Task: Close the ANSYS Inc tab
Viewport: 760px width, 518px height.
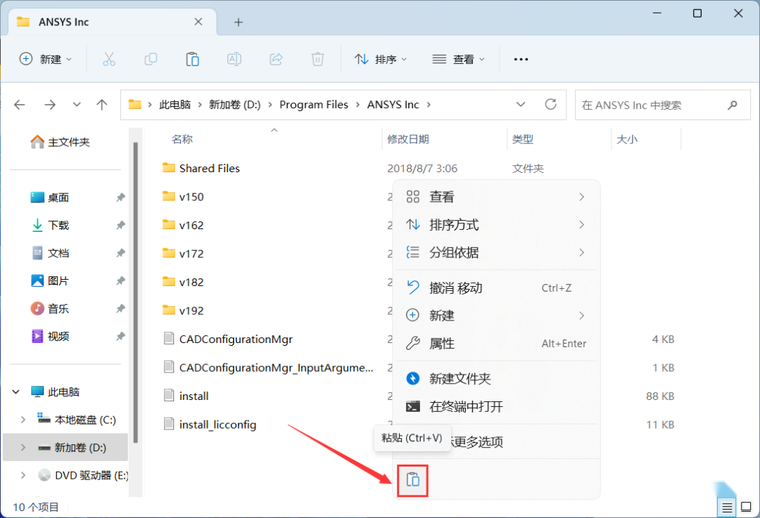Action: [198, 22]
